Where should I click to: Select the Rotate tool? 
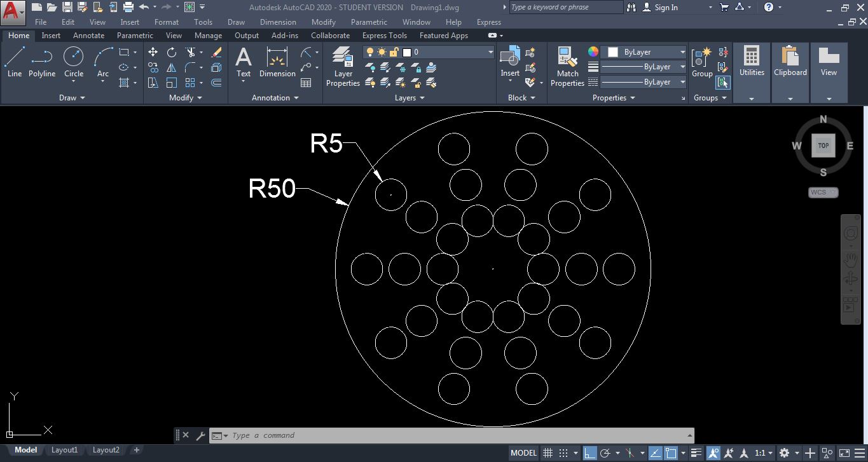[x=171, y=53]
